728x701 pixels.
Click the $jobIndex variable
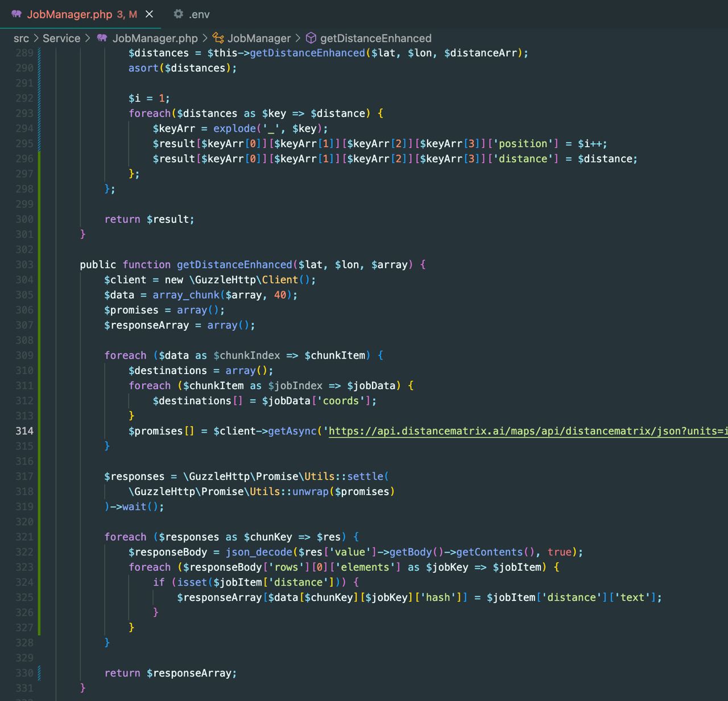295,385
